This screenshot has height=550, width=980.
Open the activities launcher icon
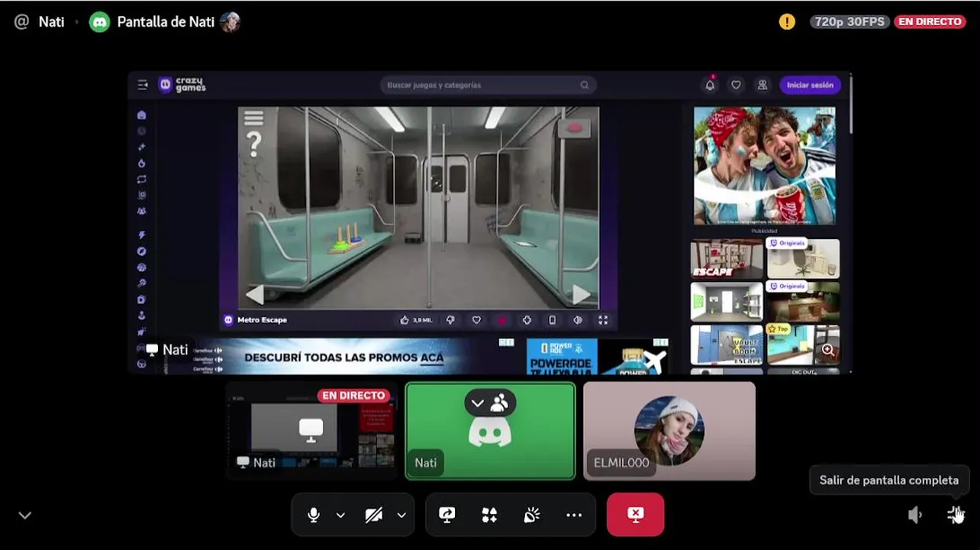(489, 515)
